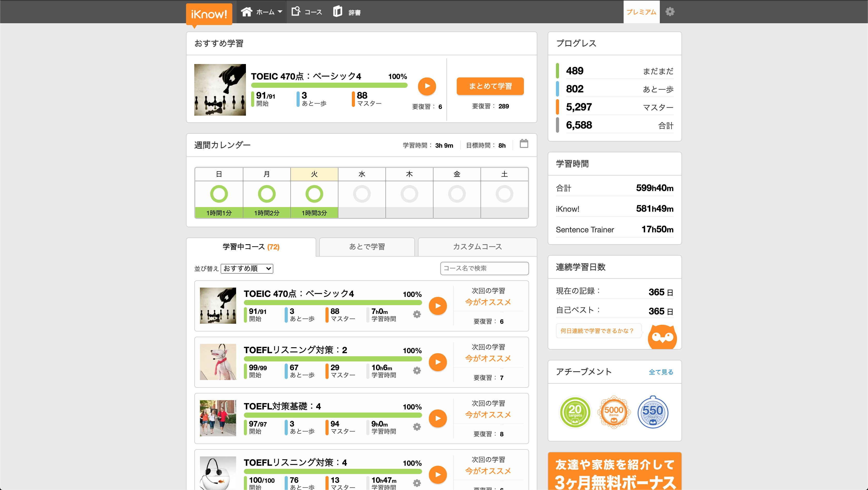The height and width of the screenshot is (490, 868).
Task: Click chess thumbnail in おすすめ学習
Action: pos(220,90)
